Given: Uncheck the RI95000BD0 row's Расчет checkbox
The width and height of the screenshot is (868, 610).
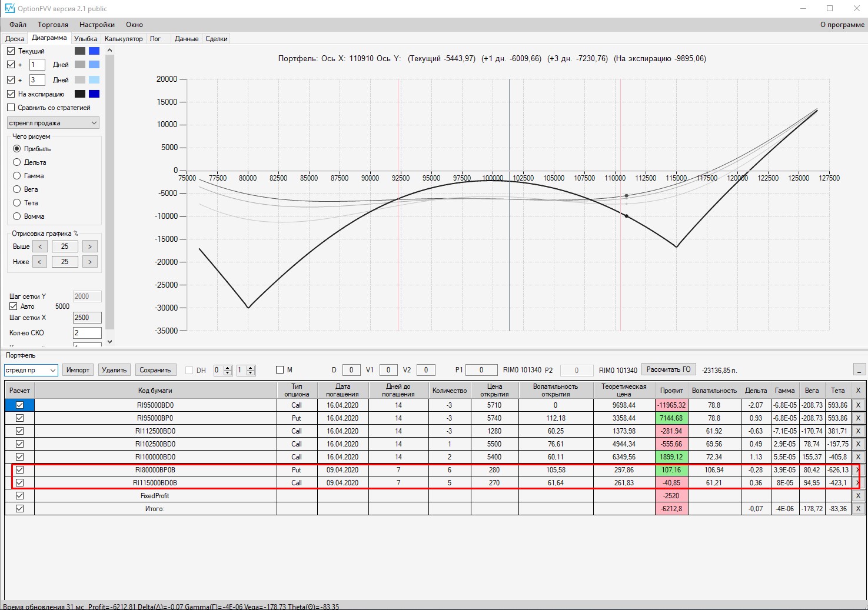Looking at the screenshot, I should point(20,405).
